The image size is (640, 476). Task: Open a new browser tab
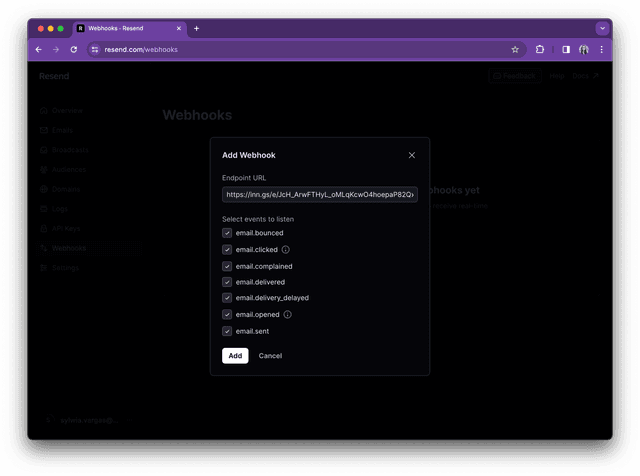tap(196, 29)
